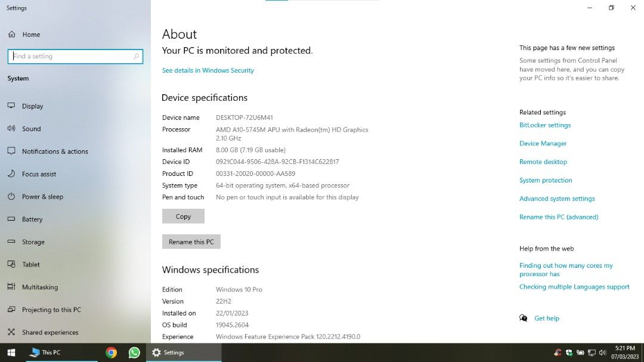Open the taskbar clock and date

click(625, 352)
